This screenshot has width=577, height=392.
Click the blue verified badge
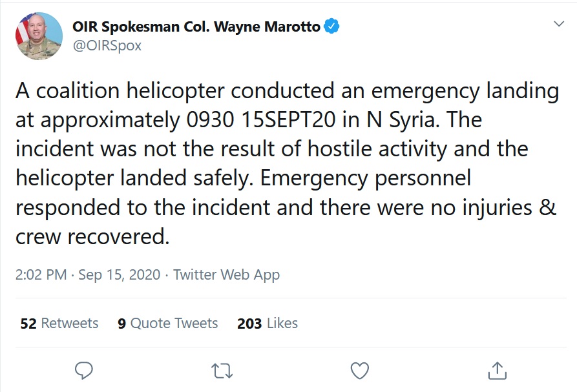coord(331,27)
